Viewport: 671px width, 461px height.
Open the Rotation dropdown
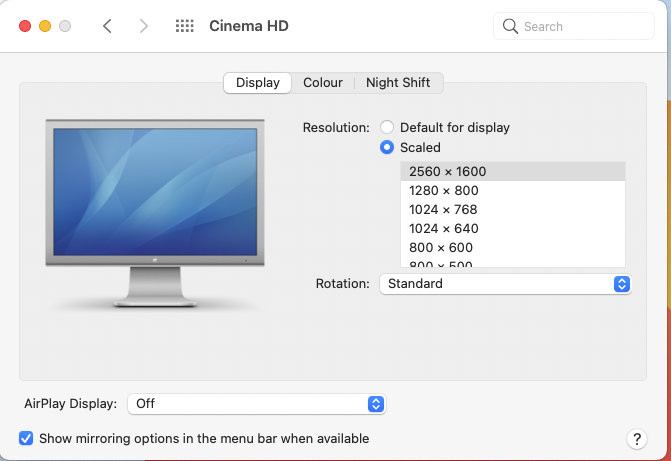point(505,284)
